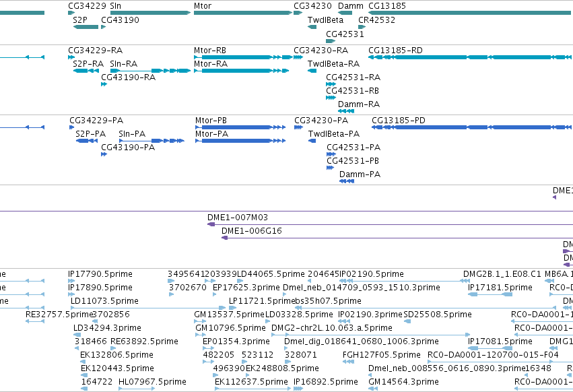Click the Sln-RA transcript feature

click(x=151, y=71)
